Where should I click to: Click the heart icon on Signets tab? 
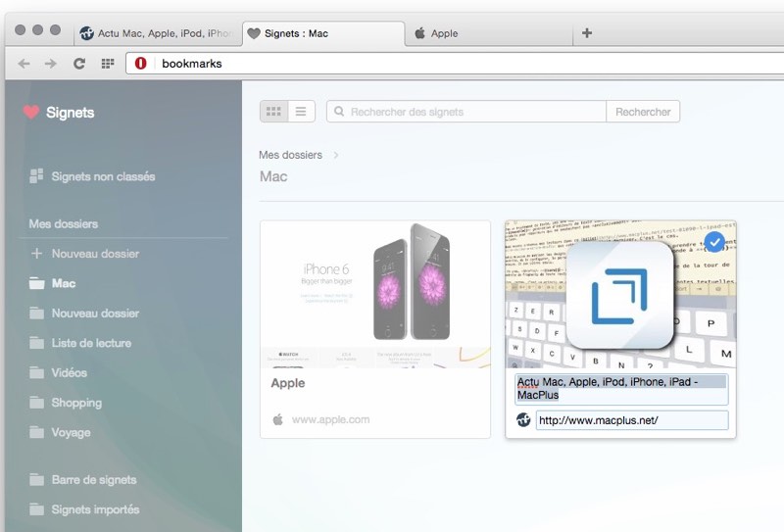click(x=254, y=33)
